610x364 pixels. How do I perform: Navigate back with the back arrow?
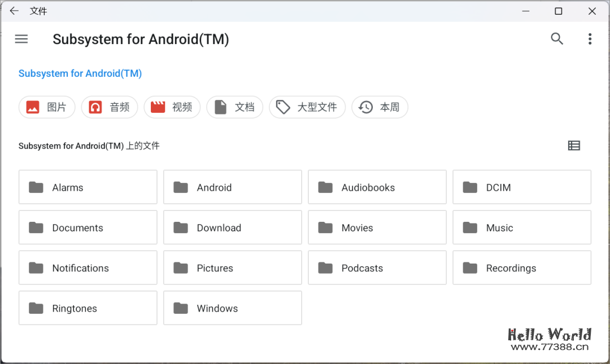click(14, 10)
